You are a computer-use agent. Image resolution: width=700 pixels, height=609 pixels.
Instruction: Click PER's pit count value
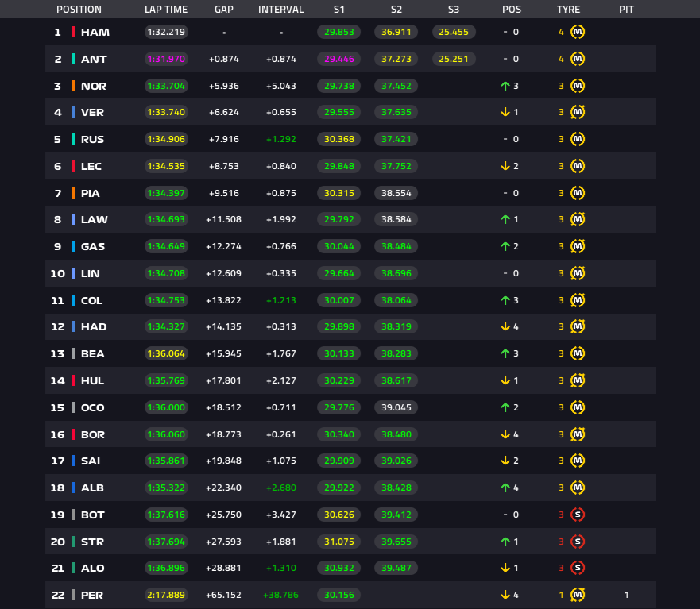pyautogui.click(x=626, y=595)
